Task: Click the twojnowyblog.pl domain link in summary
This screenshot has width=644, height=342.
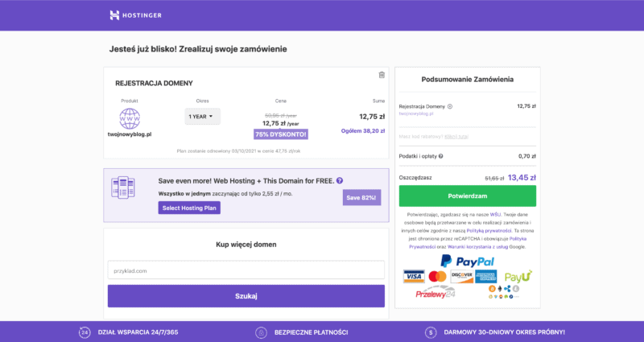Action: point(416,113)
